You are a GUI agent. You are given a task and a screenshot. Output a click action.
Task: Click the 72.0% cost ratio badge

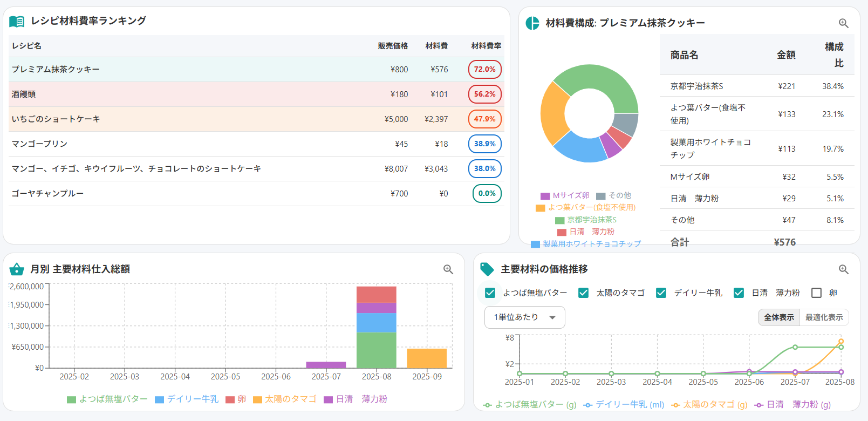coord(485,69)
